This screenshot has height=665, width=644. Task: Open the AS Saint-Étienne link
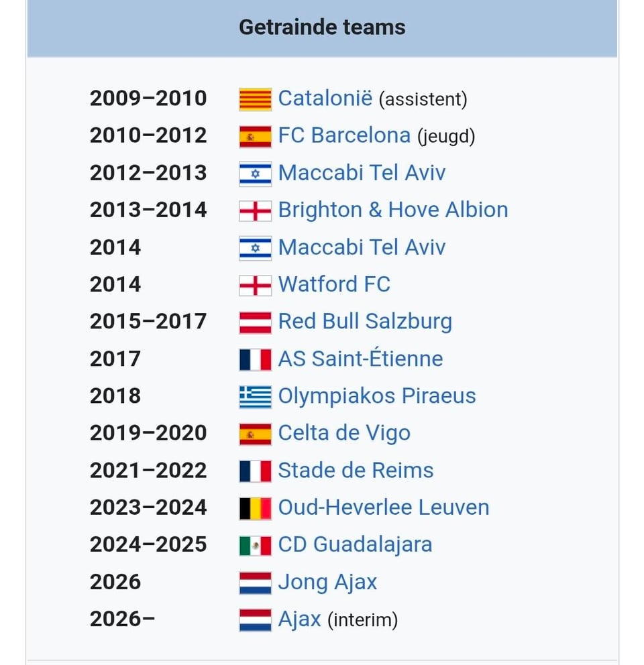pyautogui.click(x=360, y=359)
